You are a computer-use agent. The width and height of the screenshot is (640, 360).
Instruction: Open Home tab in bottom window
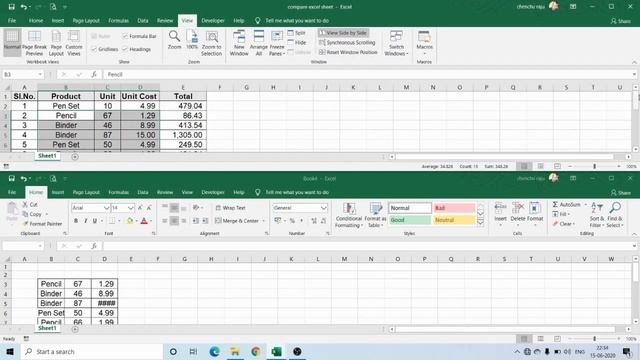[x=36, y=192]
